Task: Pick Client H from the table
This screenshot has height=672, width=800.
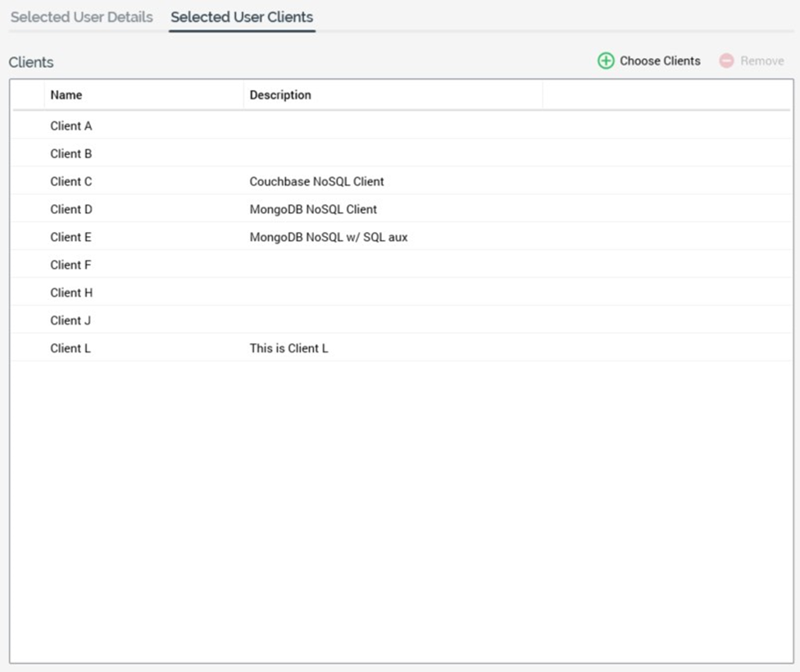Action: (x=71, y=293)
